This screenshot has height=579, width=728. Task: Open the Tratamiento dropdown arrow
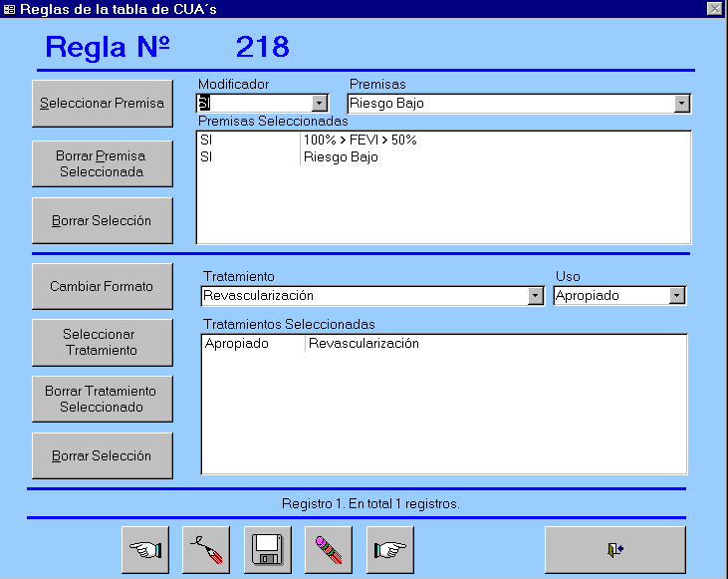536,296
